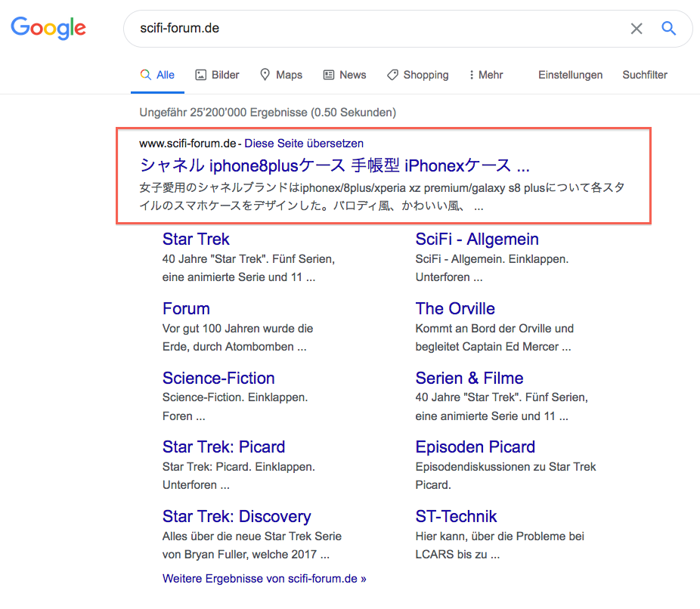The image size is (700, 609).
Task: Click 'Weitere Ergebnisse von scifi-forum.de' link
Action: 264,579
